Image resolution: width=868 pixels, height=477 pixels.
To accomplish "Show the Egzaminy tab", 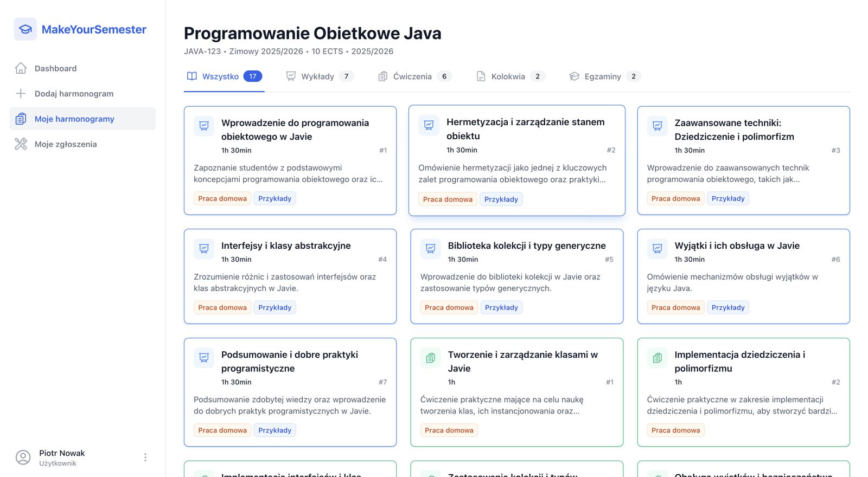I will [x=604, y=76].
